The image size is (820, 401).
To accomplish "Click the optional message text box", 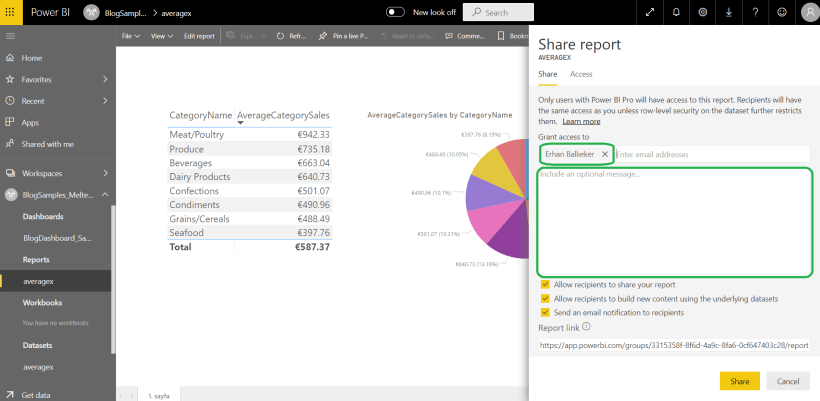I will 674,221.
